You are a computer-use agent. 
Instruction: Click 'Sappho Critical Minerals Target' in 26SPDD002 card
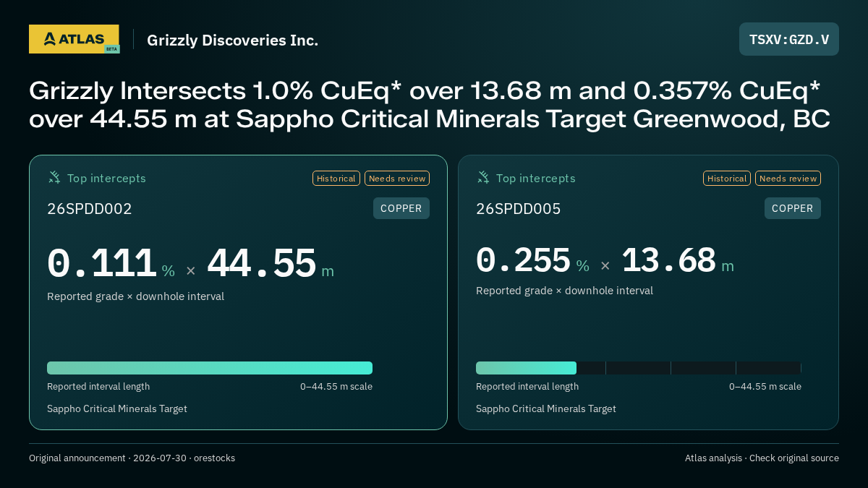click(x=117, y=409)
